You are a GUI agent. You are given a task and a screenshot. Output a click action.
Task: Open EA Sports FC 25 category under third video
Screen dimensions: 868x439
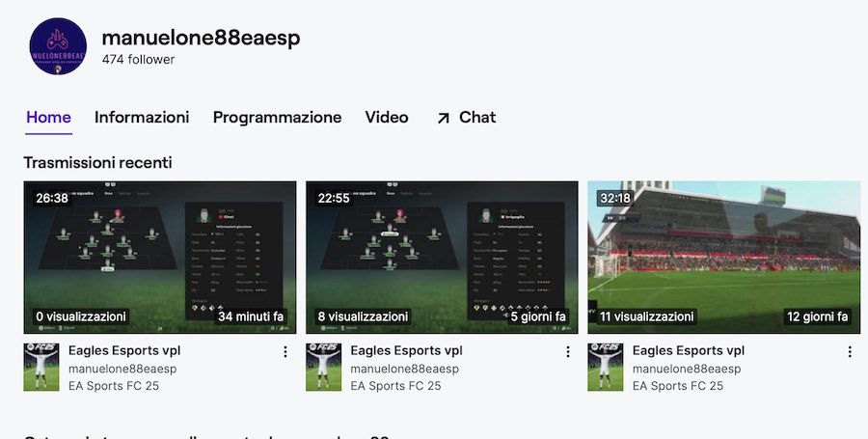pyautogui.click(x=678, y=386)
